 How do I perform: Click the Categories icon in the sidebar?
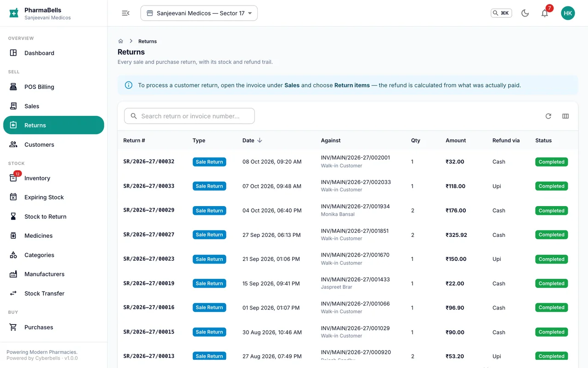coord(13,255)
